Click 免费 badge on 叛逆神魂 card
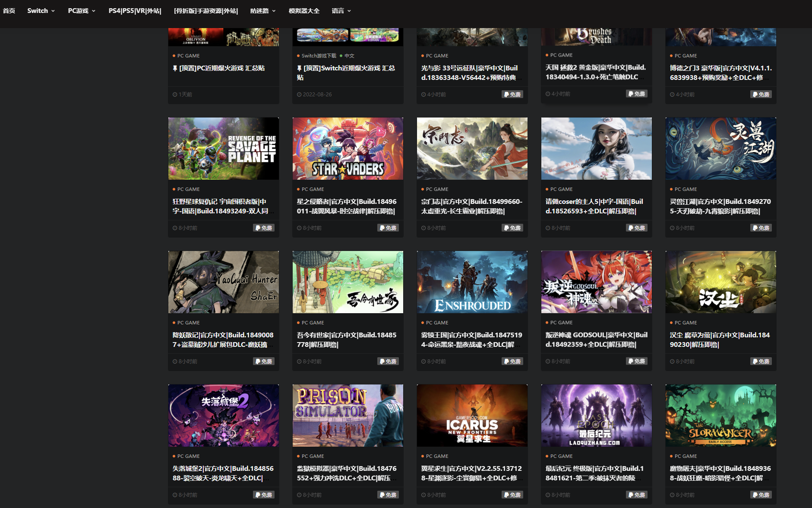812x508 pixels. pos(637,361)
